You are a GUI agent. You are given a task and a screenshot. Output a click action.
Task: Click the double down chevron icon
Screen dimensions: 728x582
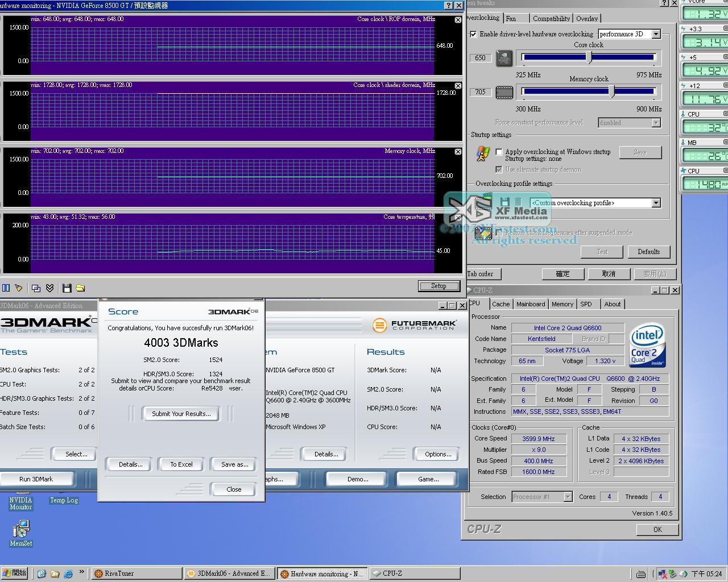(50, 288)
